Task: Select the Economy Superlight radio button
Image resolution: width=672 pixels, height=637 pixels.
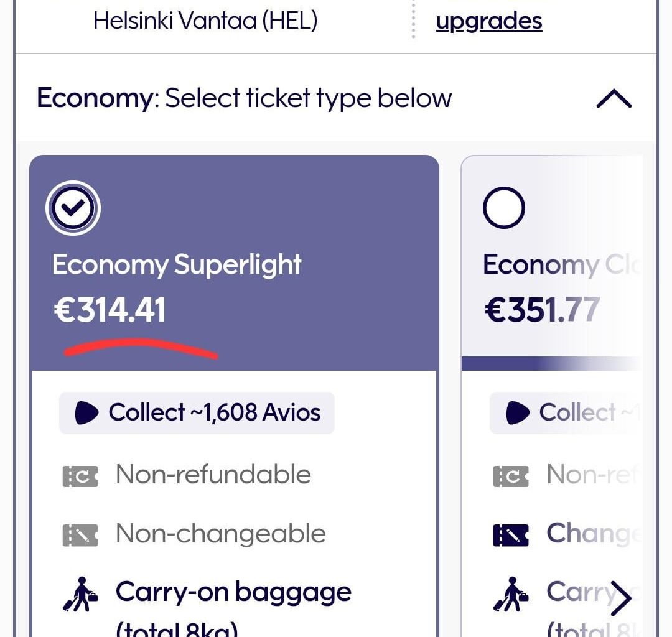Action: (x=73, y=207)
